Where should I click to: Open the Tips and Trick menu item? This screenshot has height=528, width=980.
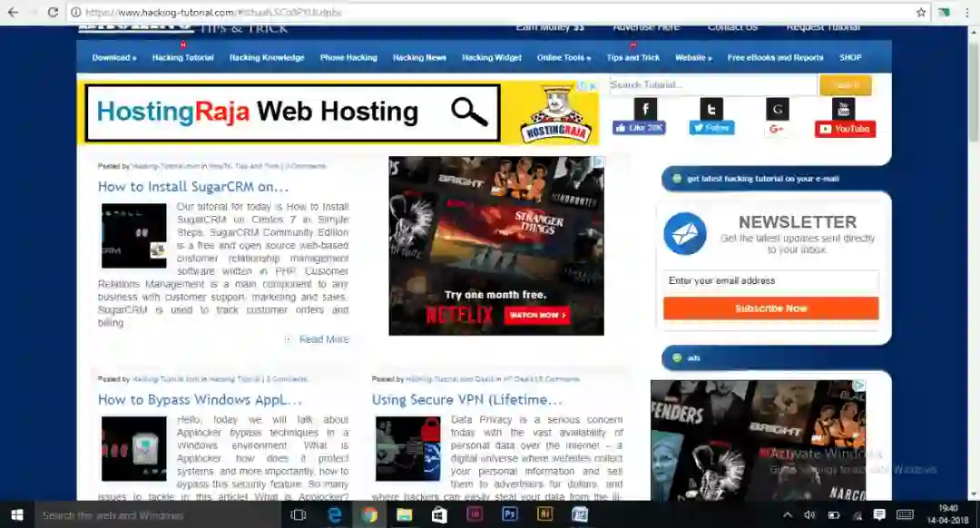633,57
